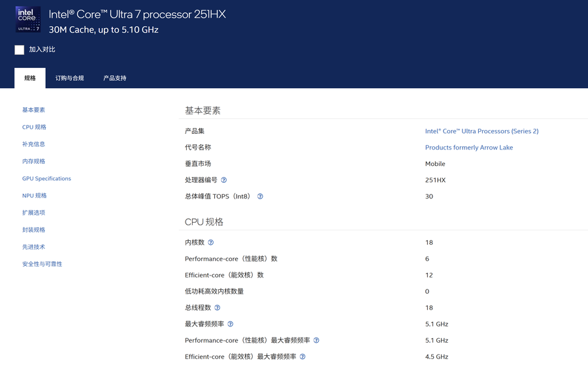This screenshot has width=588, height=365.
Task: Click help icon for Efficient-core 最大睿频频率
Action: pos(302,357)
